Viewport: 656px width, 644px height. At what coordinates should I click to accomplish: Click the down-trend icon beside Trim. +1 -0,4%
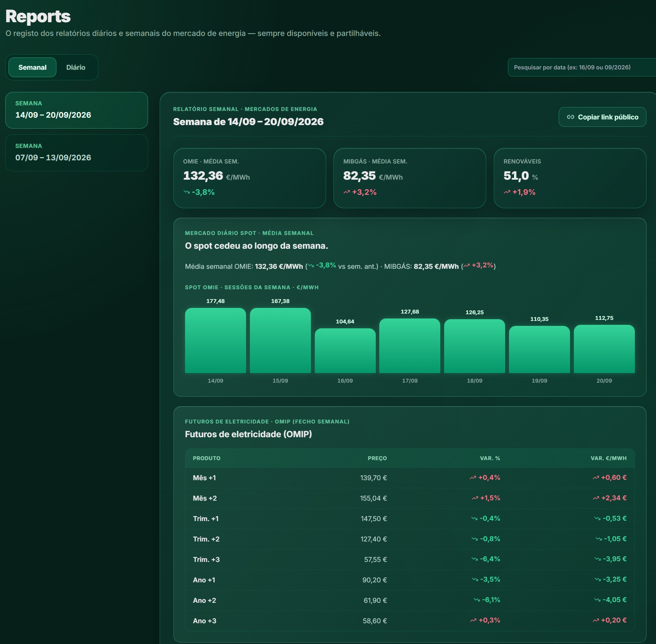pos(474,518)
